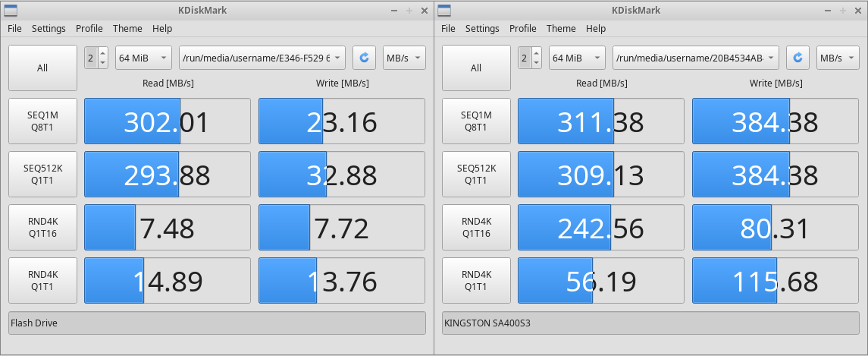The height and width of the screenshot is (356, 868).
Task: Click the refresh icon in right KDiskMark window
Action: (x=797, y=58)
